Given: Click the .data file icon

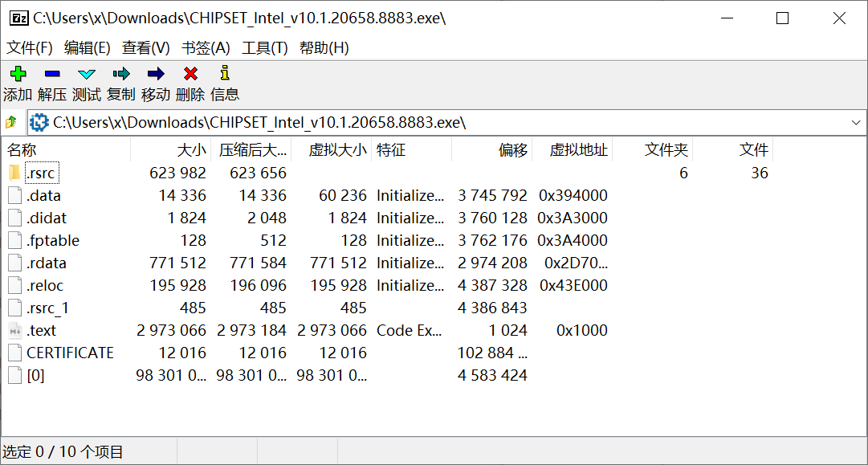Looking at the screenshot, I should (15, 195).
